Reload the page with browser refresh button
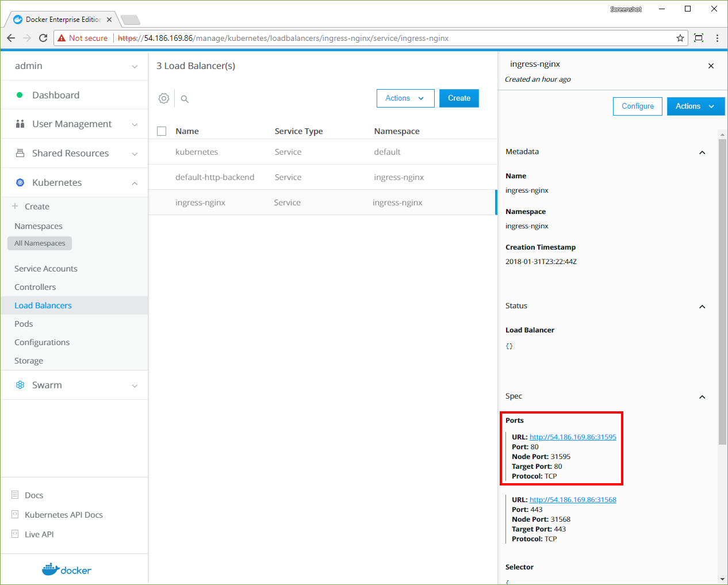This screenshot has width=728, height=585. click(43, 38)
